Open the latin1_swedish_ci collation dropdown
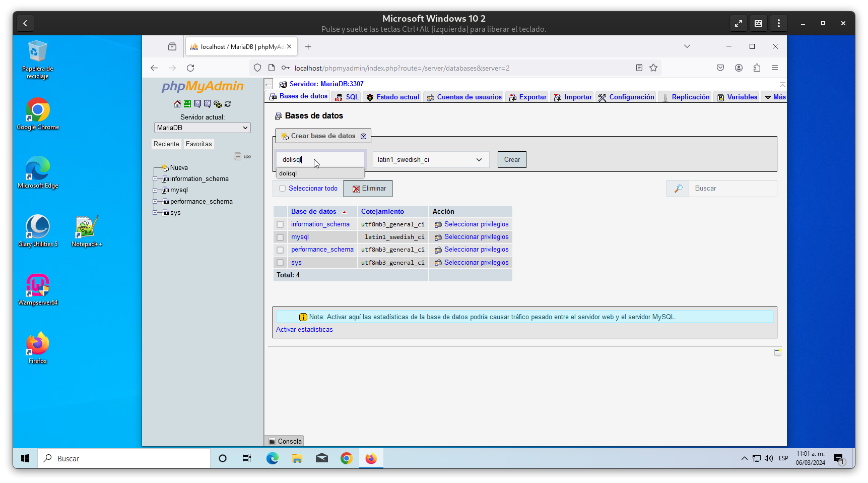The width and height of the screenshot is (868, 483). [x=430, y=160]
